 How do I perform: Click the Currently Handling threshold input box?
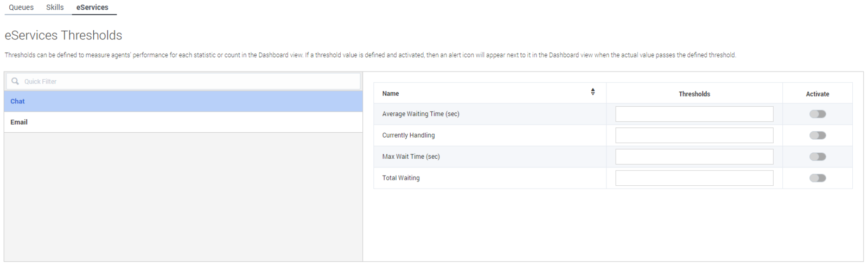694,135
